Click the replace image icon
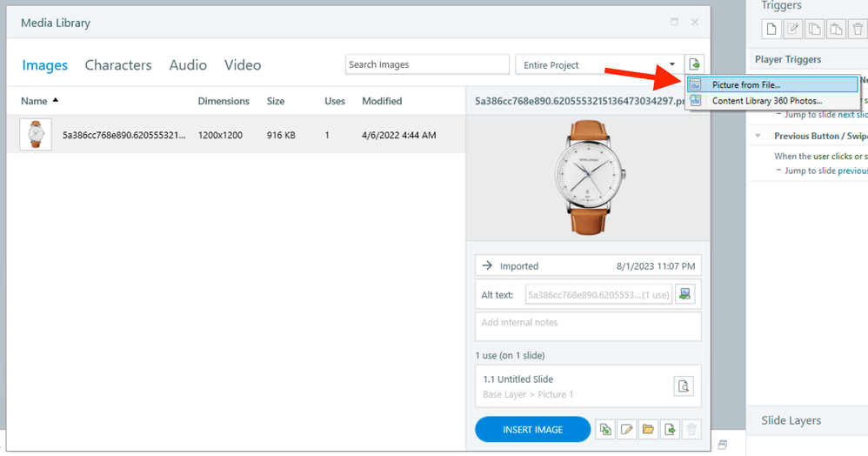The height and width of the screenshot is (456, 868). click(x=605, y=429)
